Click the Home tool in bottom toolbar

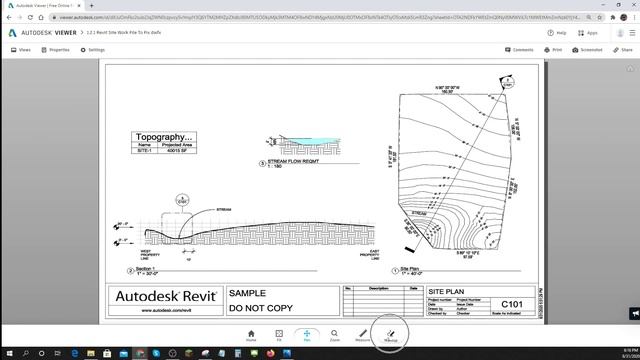pyautogui.click(x=251, y=336)
